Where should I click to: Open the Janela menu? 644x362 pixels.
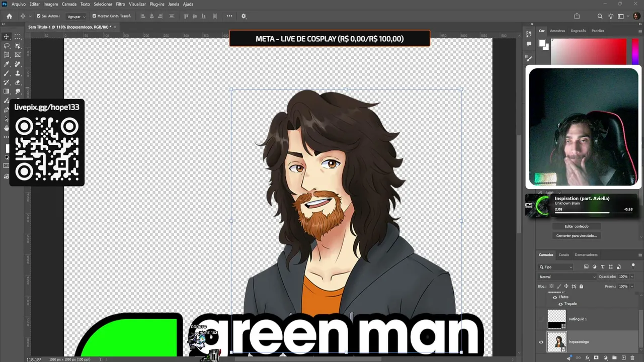(174, 4)
